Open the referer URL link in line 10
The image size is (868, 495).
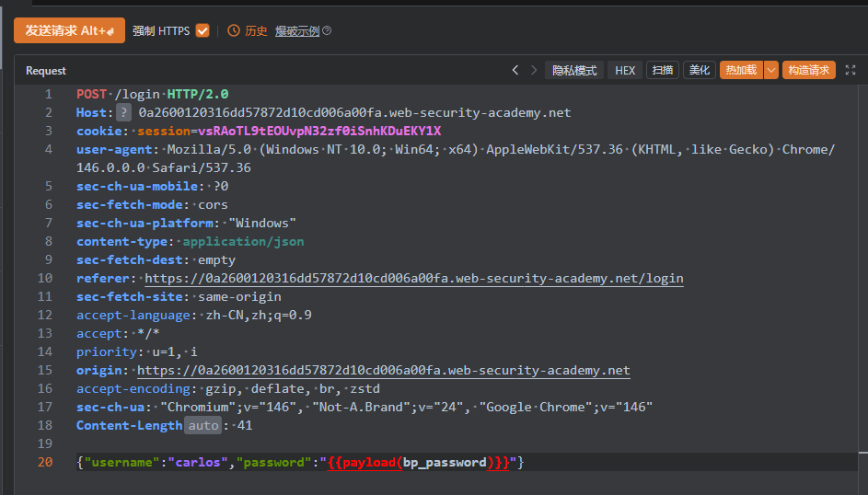(x=413, y=278)
